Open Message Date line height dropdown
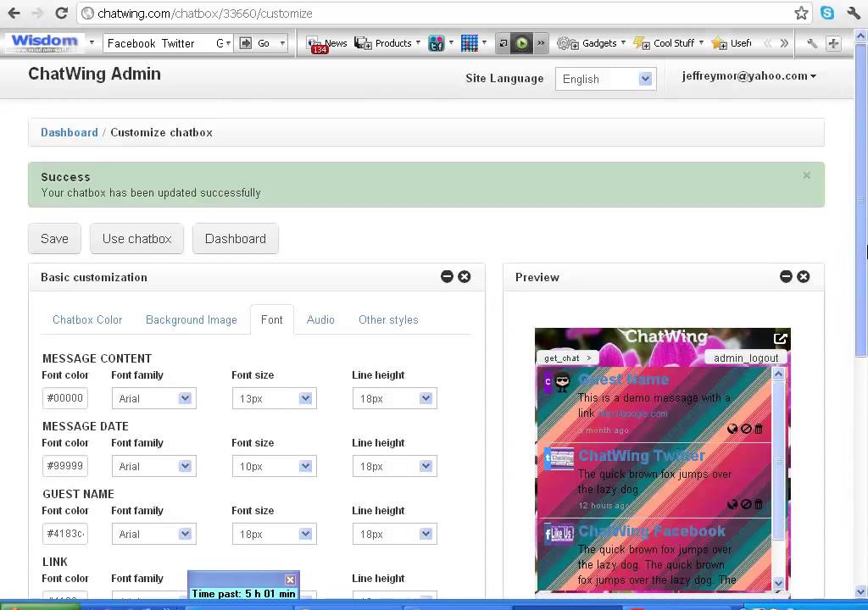This screenshot has width=868, height=610. (395, 466)
